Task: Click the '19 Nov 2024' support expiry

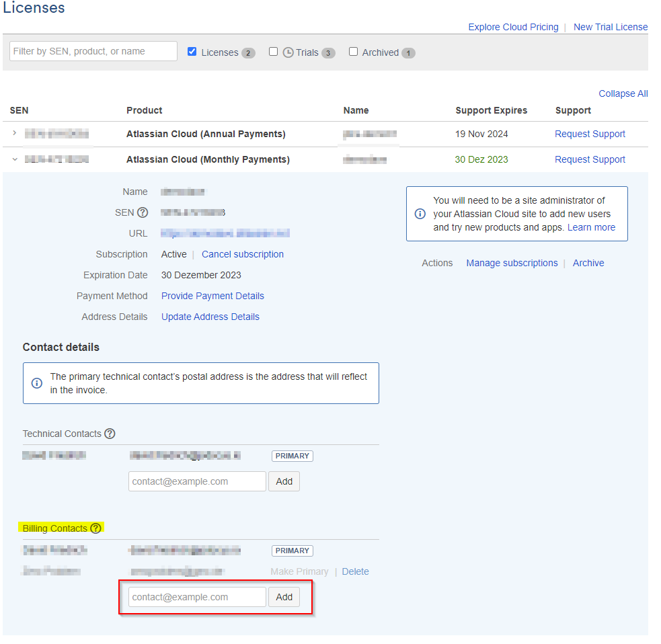Action: (481, 134)
